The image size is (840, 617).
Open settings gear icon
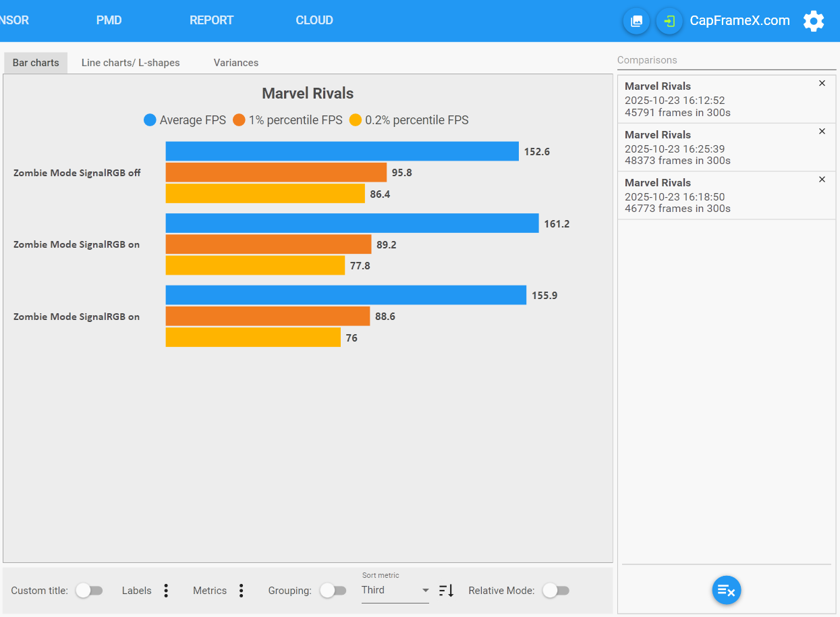click(814, 21)
